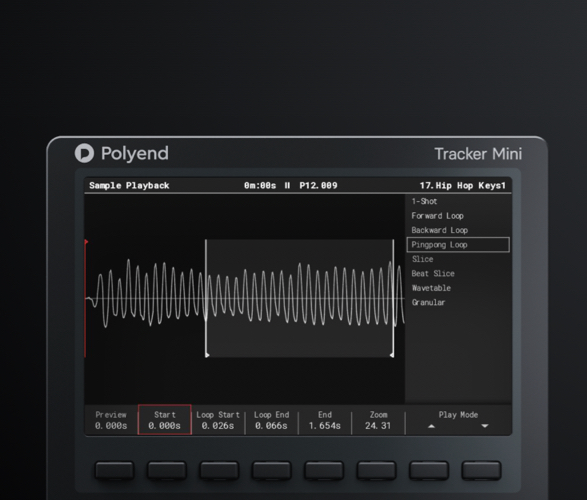Select Granular play mode

coord(428,302)
